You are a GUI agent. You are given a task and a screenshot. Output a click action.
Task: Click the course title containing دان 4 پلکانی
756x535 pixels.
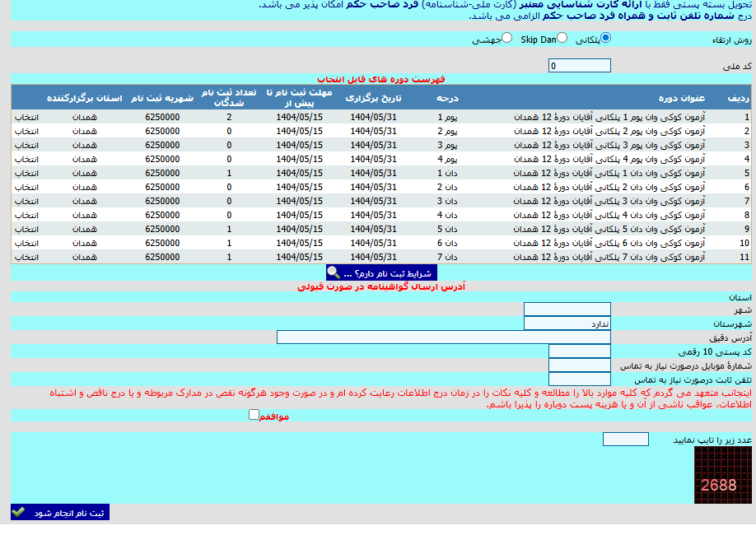(609, 215)
